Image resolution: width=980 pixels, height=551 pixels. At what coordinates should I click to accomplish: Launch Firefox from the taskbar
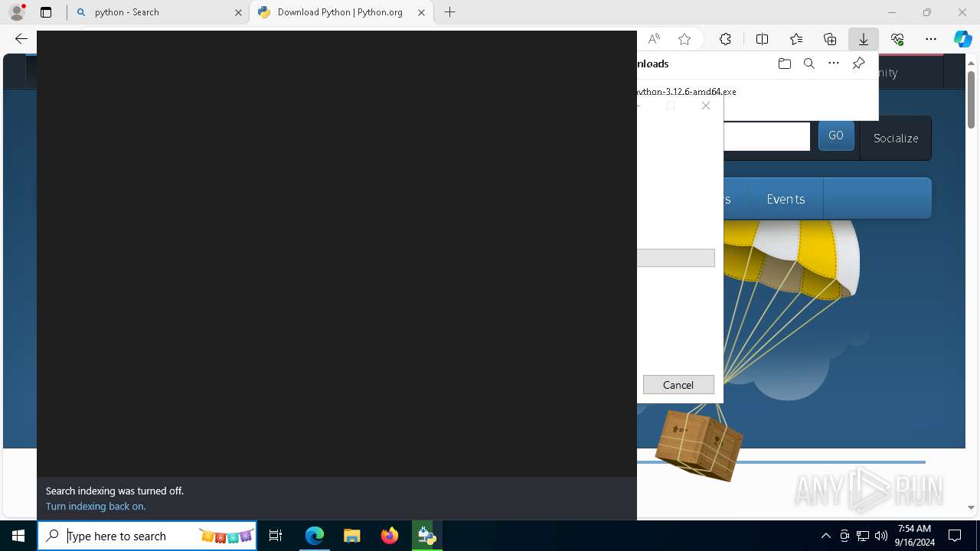pos(390,536)
